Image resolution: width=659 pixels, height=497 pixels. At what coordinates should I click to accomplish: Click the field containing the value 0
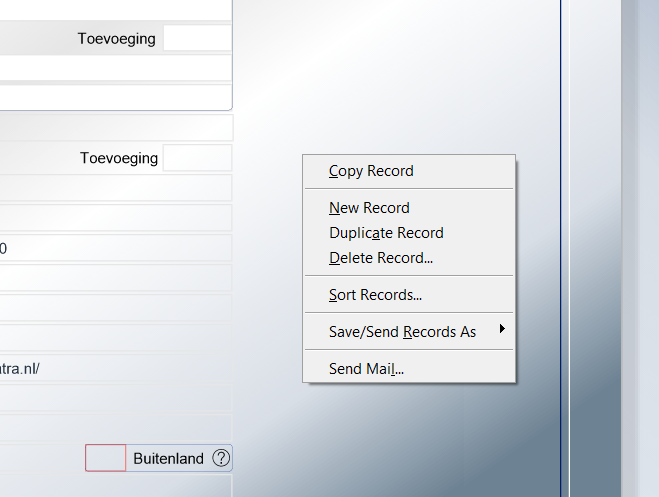pyautogui.click(x=115, y=248)
